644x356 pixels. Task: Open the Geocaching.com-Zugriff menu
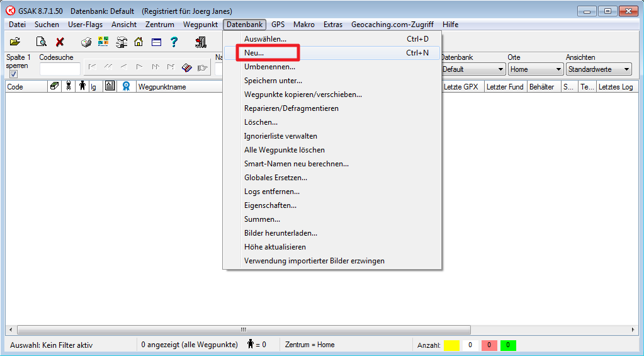(x=392, y=24)
